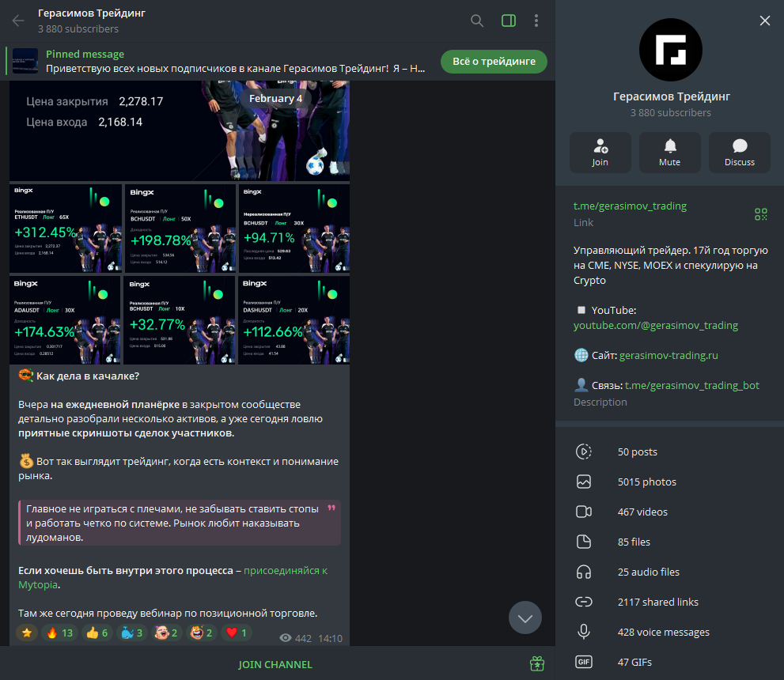
Task: Add the star reaction
Action: point(27,633)
